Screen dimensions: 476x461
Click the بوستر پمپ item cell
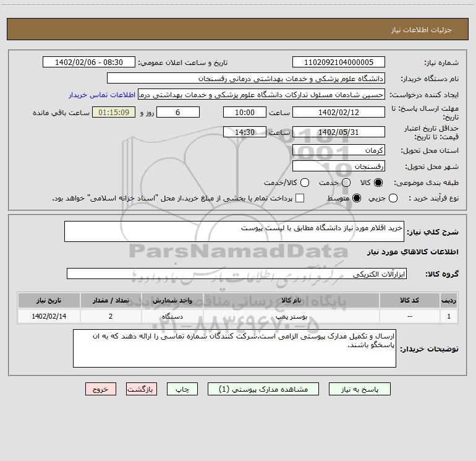[x=291, y=316]
